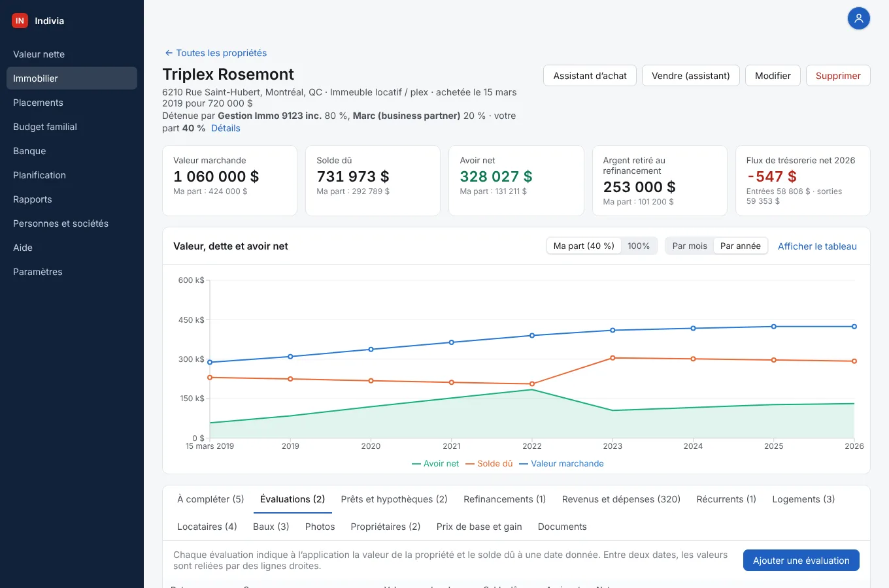This screenshot has width=889, height=588.
Task: Toggle chart to Ma part (40 %)
Action: (x=584, y=246)
